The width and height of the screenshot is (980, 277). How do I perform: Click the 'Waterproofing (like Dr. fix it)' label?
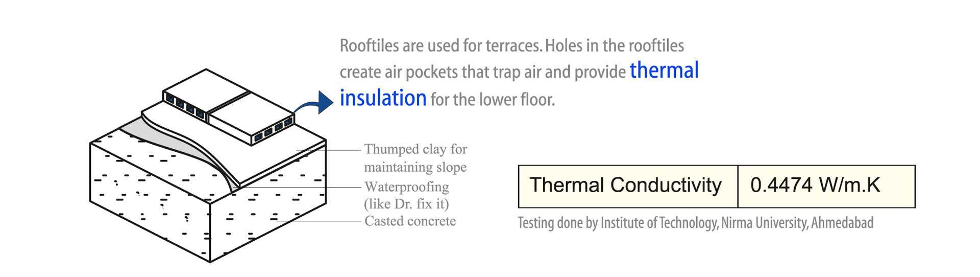pos(407,195)
